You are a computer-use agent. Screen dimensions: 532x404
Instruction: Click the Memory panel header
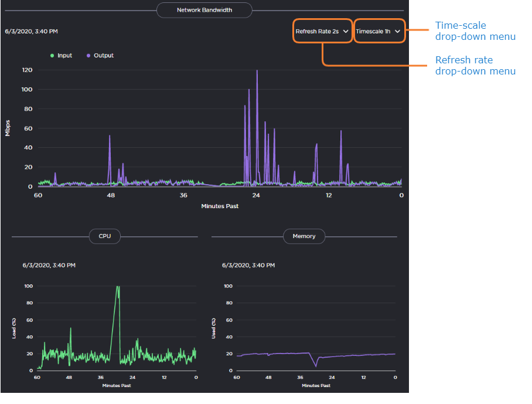303,236
